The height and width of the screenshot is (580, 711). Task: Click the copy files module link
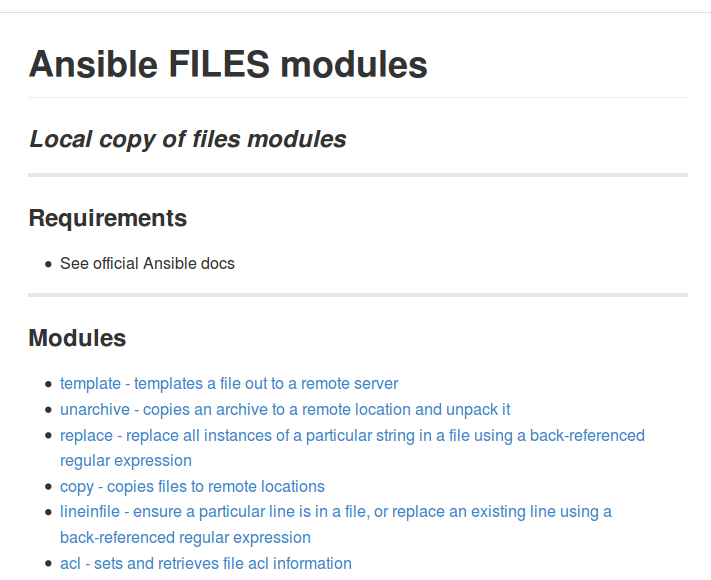pos(192,486)
